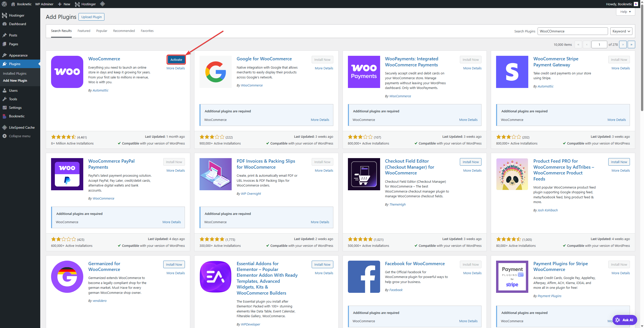The width and height of the screenshot is (644, 328).
Task: Open the Ask AI assistant button
Action: click(625, 320)
